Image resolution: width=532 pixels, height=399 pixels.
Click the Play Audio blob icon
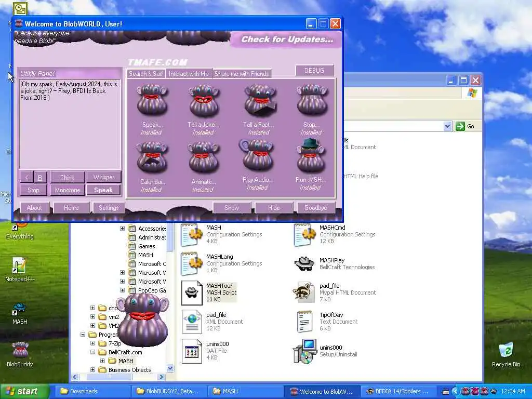(x=257, y=156)
